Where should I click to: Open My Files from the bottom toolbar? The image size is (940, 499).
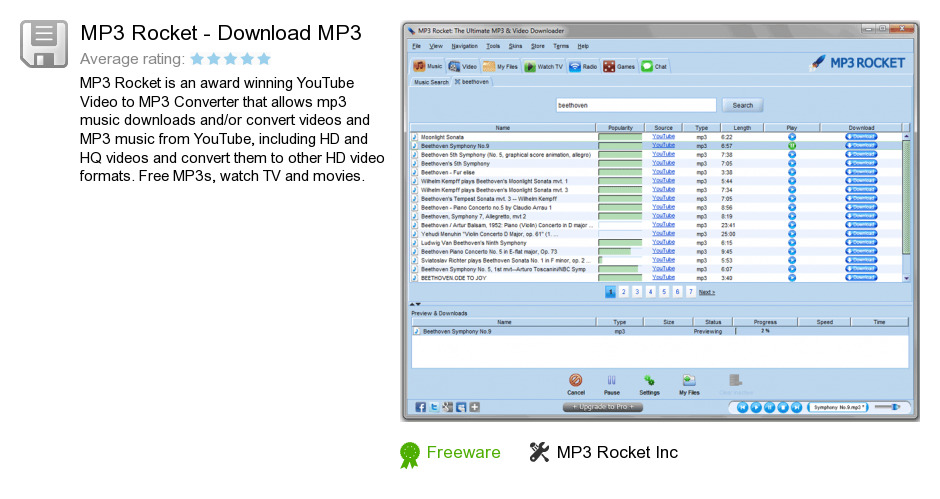pos(689,384)
